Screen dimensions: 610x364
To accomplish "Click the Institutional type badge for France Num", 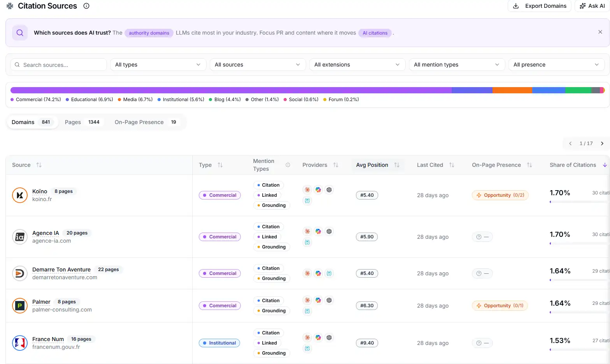I will tap(219, 343).
